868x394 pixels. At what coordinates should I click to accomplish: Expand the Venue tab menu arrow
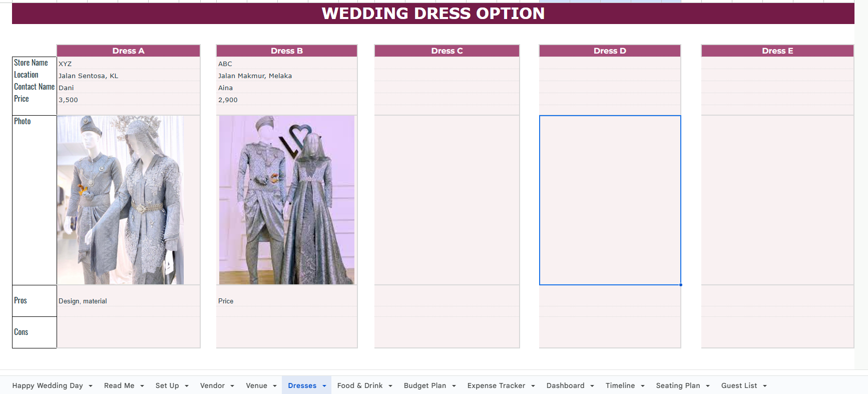click(275, 386)
